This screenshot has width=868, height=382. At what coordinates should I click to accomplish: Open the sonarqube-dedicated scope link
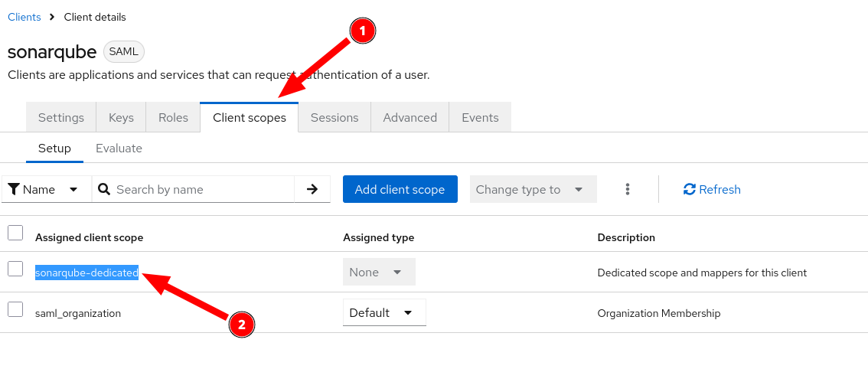pos(87,273)
